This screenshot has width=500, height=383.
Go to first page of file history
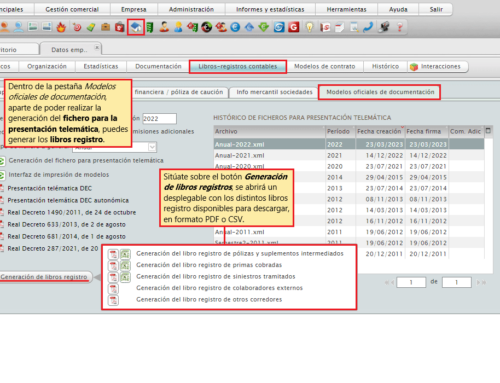(387, 282)
